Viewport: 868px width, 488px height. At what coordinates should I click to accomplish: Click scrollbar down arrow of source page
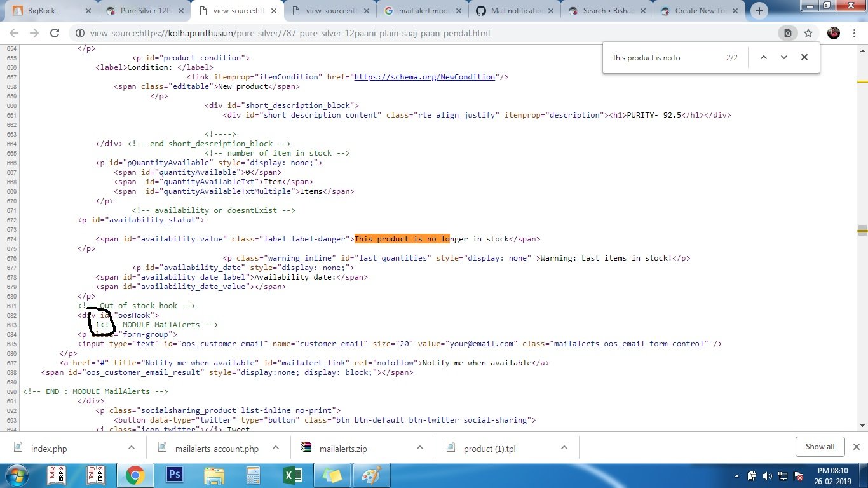862,426
